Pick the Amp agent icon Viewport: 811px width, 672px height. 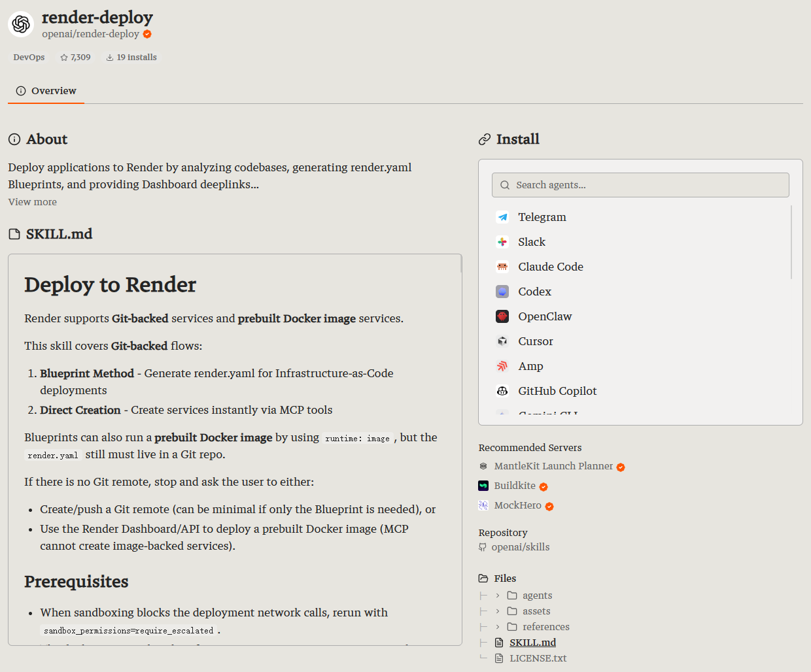click(x=502, y=366)
